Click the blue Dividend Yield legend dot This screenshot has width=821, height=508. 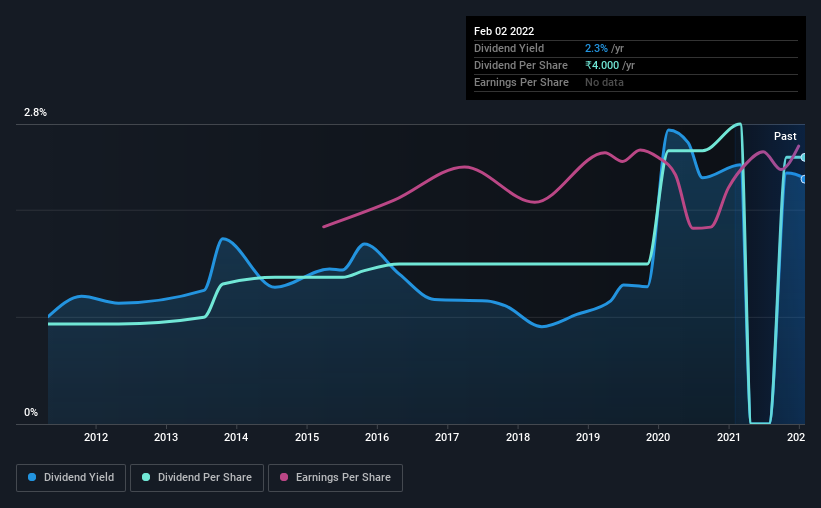coord(32,477)
